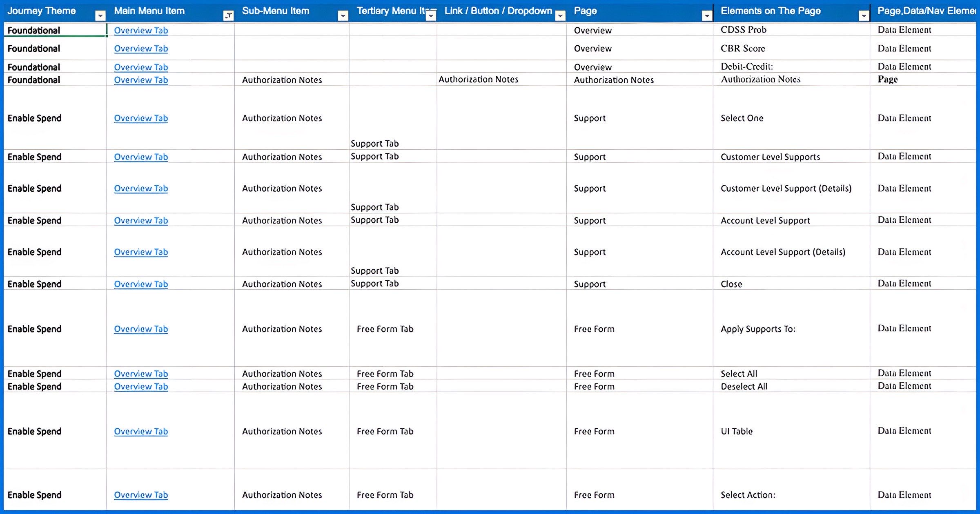980x514 pixels.
Task: Select the "Debit-Credit:" cell
Action: (x=791, y=66)
